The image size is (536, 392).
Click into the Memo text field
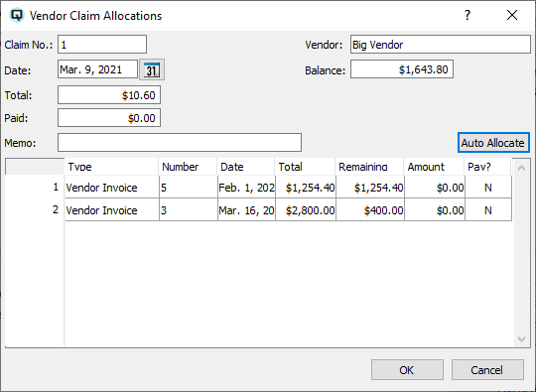[180, 143]
